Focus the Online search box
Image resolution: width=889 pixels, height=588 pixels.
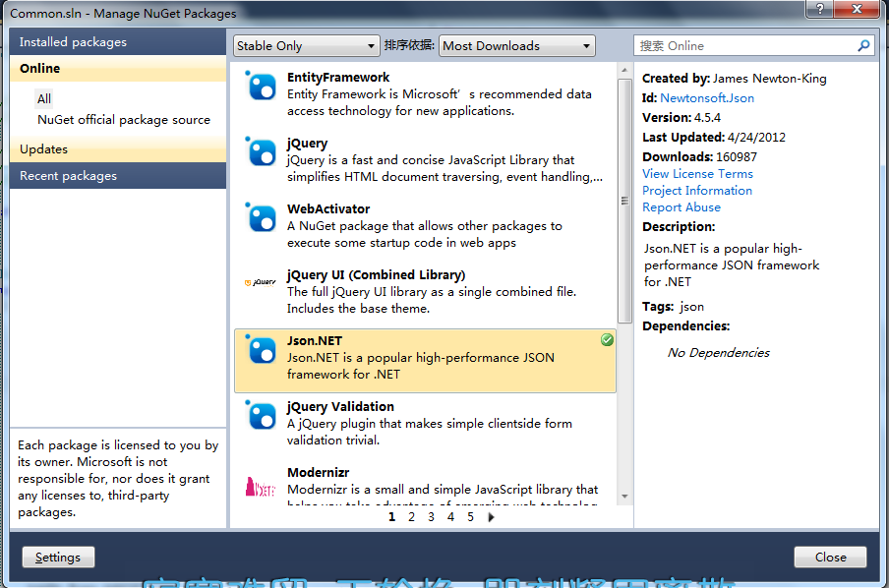point(746,46)
